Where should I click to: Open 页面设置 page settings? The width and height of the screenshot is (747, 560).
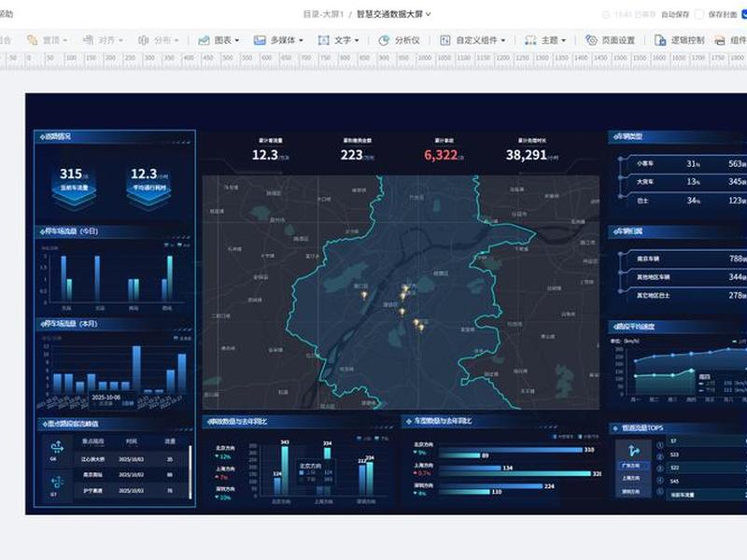pyautogui.click(x=611, y=40)
